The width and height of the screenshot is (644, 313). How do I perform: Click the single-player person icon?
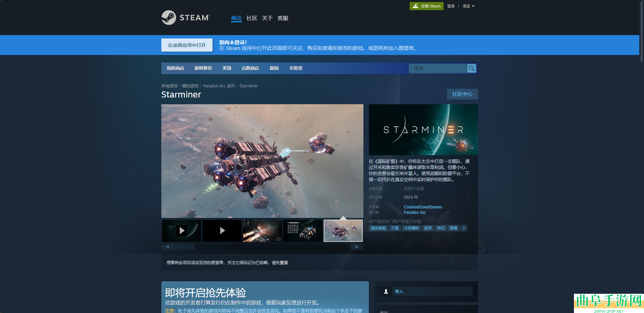pos(386,291)
